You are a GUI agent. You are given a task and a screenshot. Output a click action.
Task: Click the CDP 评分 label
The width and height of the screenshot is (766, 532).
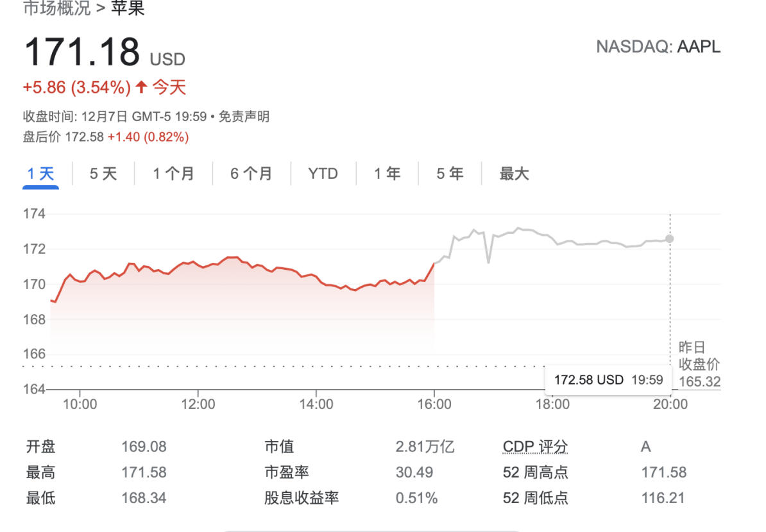pos(535,447)
